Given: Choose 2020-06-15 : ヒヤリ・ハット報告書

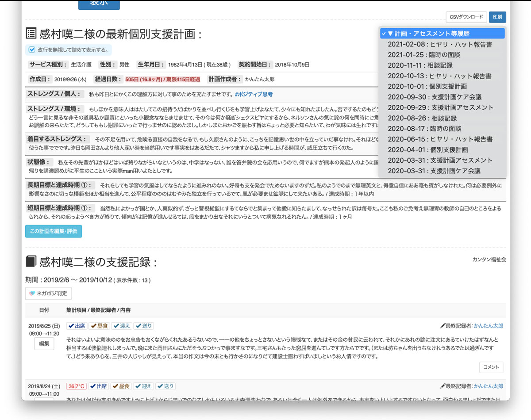Looking at the screenshot, I should click(442, 139).
